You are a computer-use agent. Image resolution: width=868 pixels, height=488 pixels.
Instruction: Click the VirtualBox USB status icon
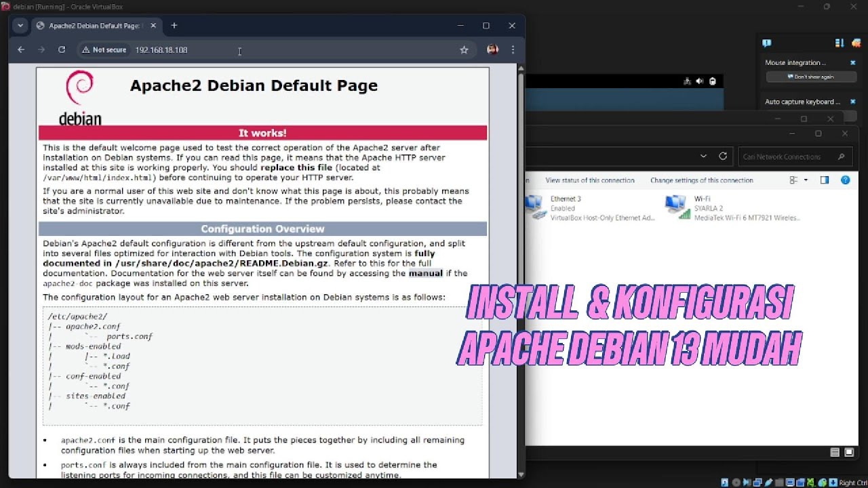click(769, 483)
